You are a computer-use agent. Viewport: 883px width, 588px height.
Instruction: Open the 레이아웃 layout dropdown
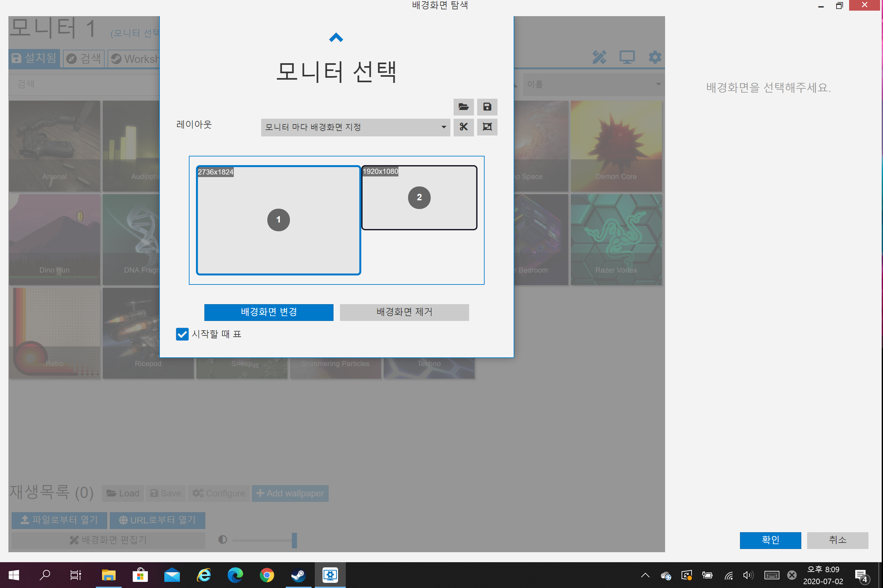click(355, 127)
